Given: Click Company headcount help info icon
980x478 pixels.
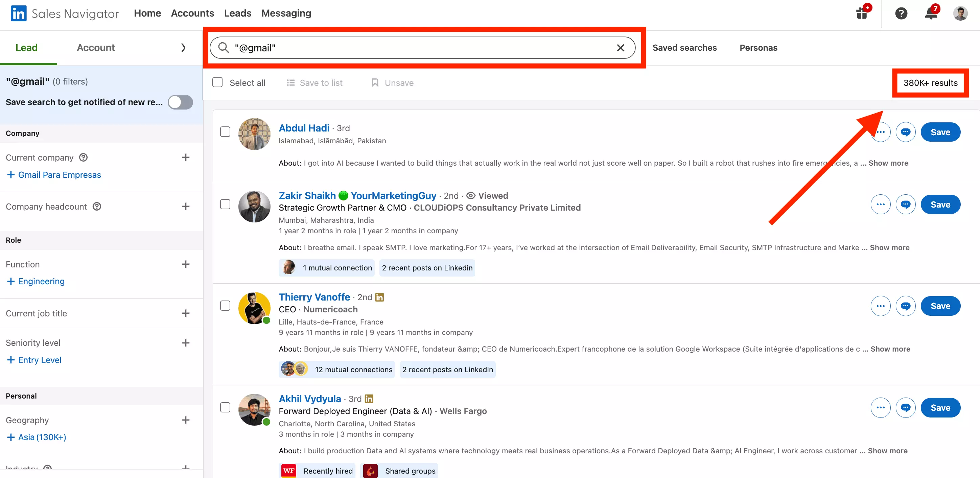Looking at the screenshot, I should pyautogui.click(x=97, y=207).
